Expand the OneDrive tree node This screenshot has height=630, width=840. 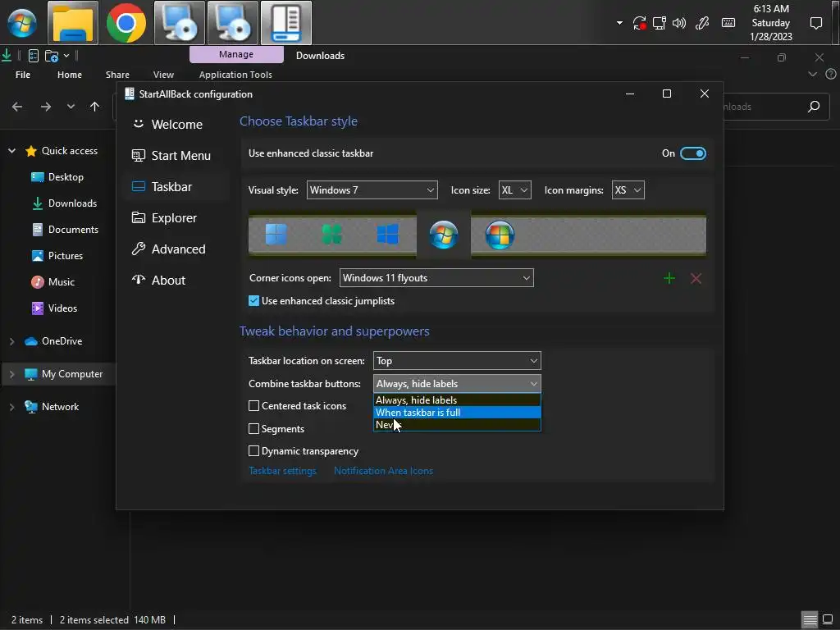11,341
